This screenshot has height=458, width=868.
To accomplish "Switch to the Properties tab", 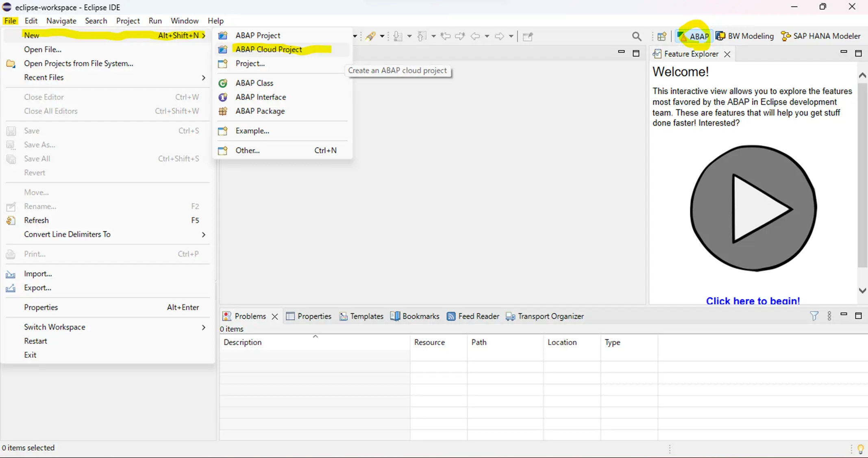I will [x=309, y=316].
